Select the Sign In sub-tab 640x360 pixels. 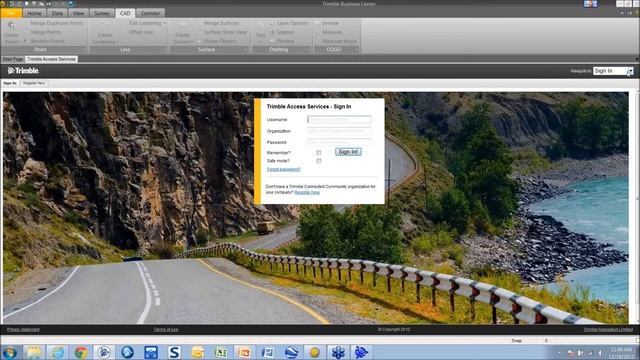(10, 83)
